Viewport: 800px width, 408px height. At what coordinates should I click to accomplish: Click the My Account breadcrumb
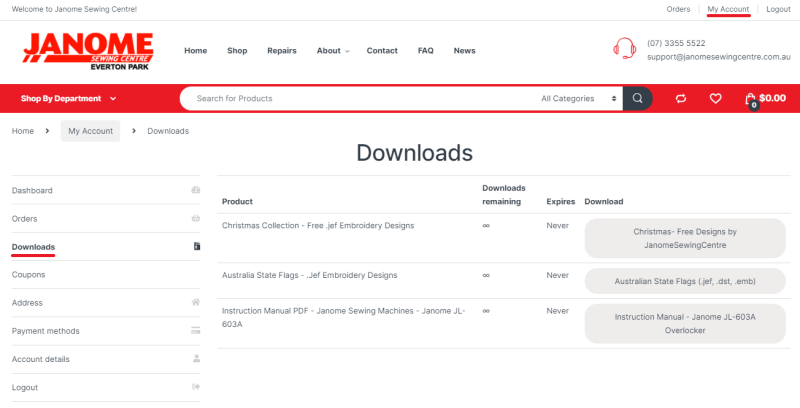(90, 131)
